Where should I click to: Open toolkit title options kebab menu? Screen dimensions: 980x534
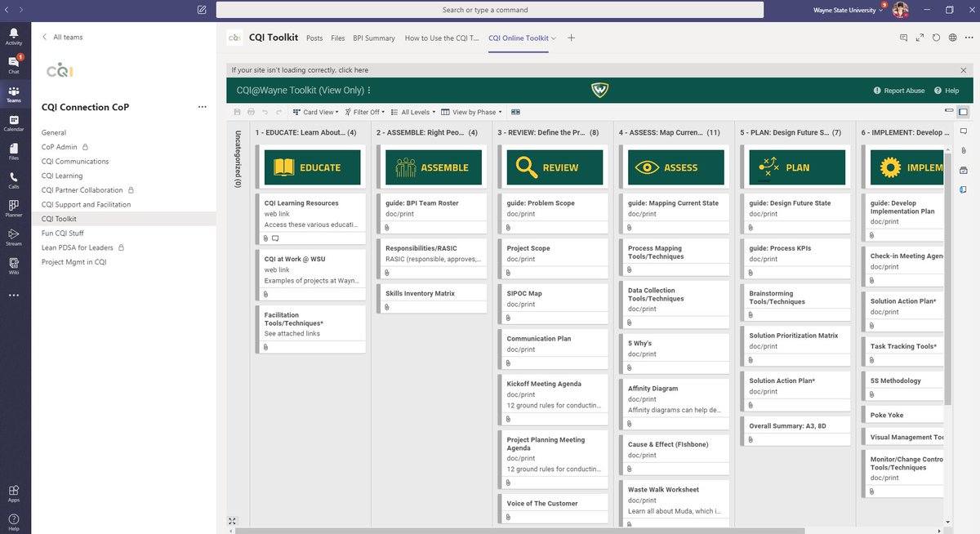click(369, 91)
